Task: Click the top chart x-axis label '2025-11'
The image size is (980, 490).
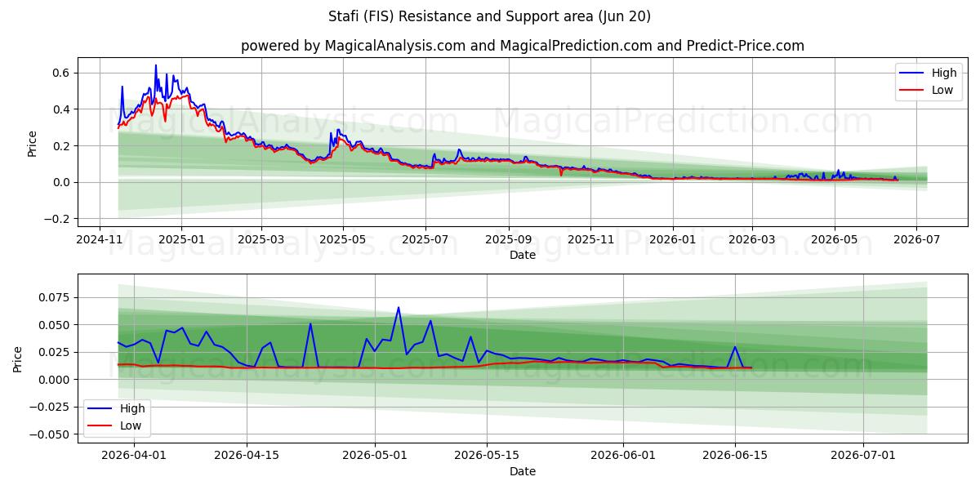Action: 590,239
